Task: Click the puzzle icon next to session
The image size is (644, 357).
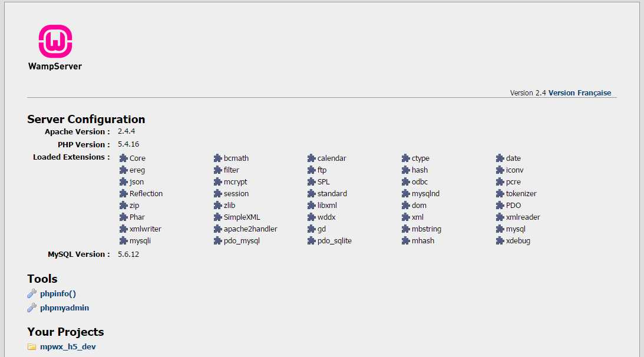Action: tap(217, 193)
